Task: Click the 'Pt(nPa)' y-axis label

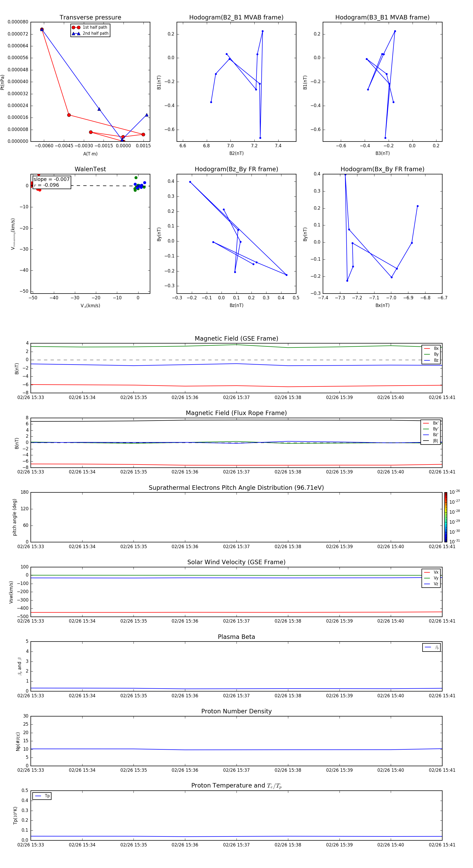Action: click(3, 82)
